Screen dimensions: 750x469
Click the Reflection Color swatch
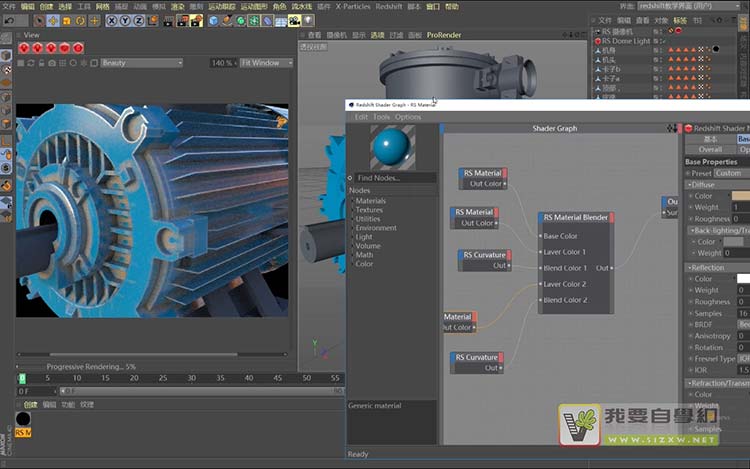(x=743, y=279)
